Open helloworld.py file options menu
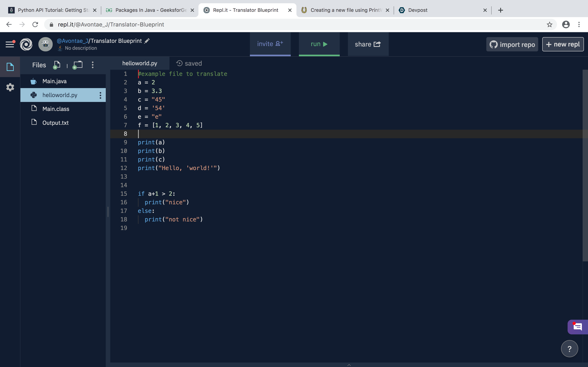Image resolution: width=588 pixels, height=367 pixels. [x=100, y=95]
